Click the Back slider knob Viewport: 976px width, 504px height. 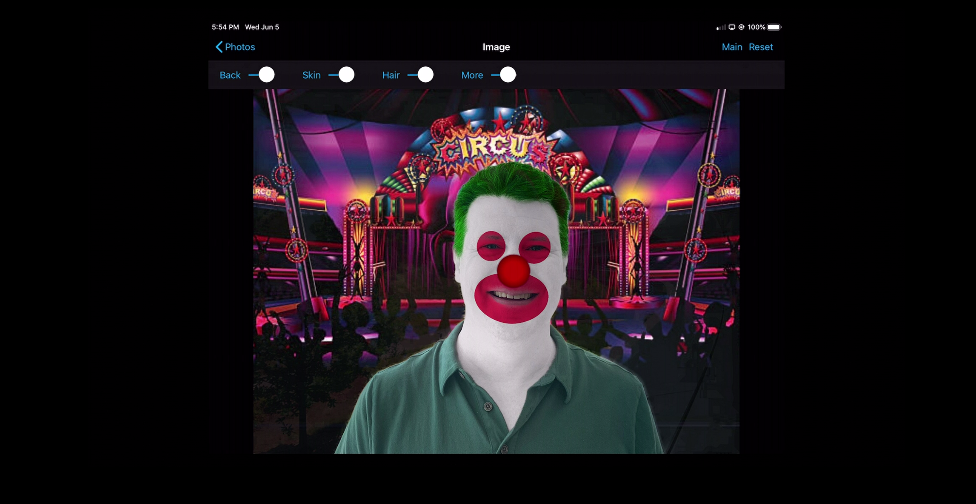pyautogui.click(x=266, y=75)
